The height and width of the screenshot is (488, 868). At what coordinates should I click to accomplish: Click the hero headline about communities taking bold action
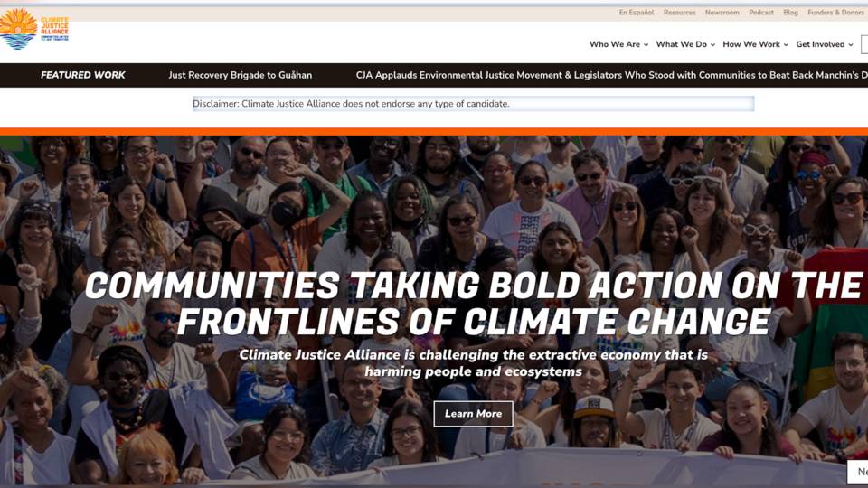473,304
